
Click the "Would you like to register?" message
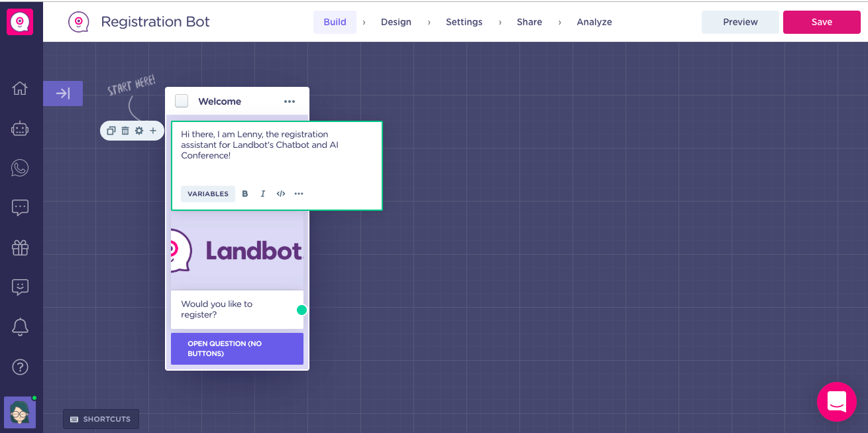[x=237, y=310]
